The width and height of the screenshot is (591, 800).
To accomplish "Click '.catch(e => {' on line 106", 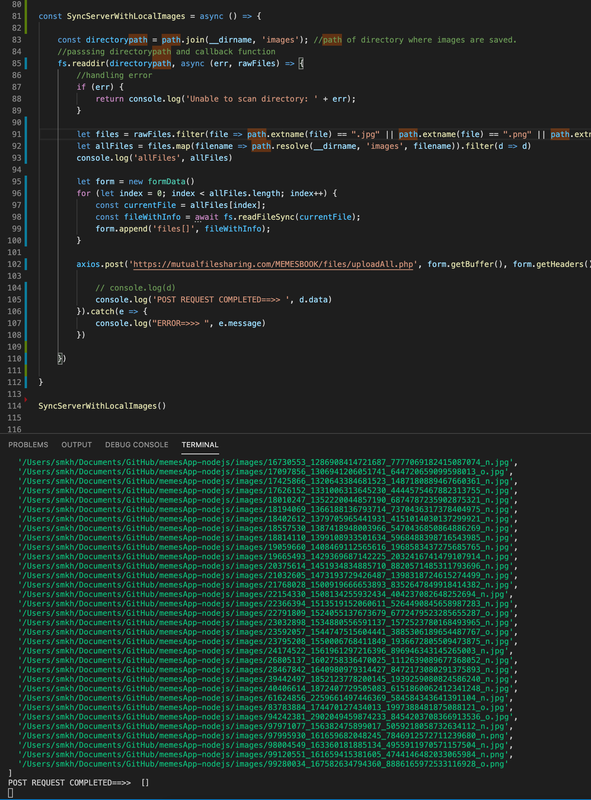I will click(x=116, y=311).
